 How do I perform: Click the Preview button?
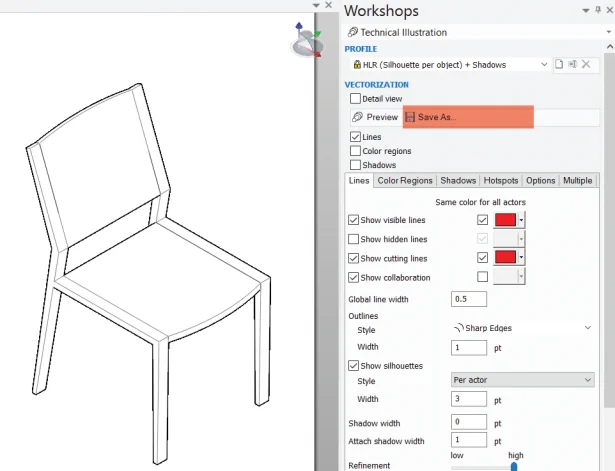click(x=374, y=117)
